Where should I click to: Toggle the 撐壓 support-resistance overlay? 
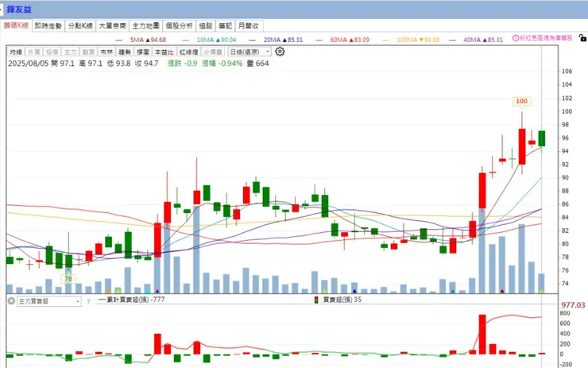[143, 52]
